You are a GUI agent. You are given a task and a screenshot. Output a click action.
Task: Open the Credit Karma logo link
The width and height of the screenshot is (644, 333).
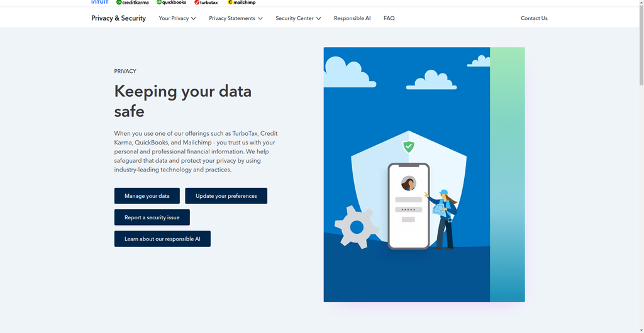[x=132, y=3]
